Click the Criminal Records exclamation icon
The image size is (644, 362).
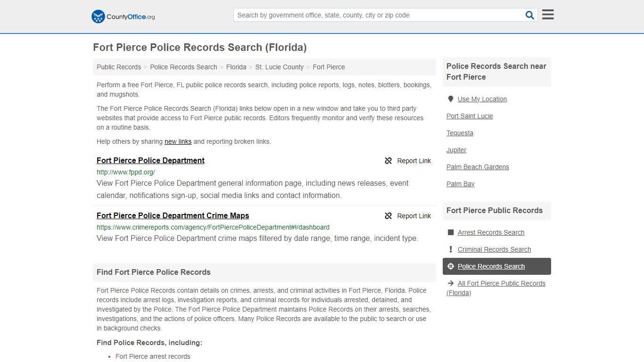click(450, 249)
